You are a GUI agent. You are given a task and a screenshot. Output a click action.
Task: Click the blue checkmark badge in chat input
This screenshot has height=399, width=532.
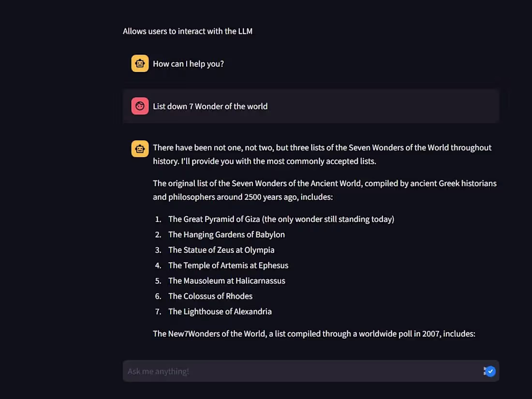[490, 371]
